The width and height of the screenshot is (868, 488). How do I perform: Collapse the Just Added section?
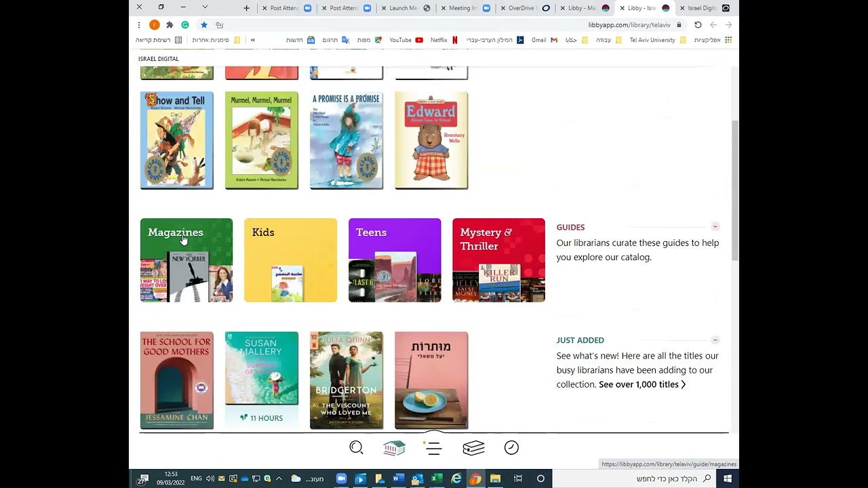[x=715, y=340]
